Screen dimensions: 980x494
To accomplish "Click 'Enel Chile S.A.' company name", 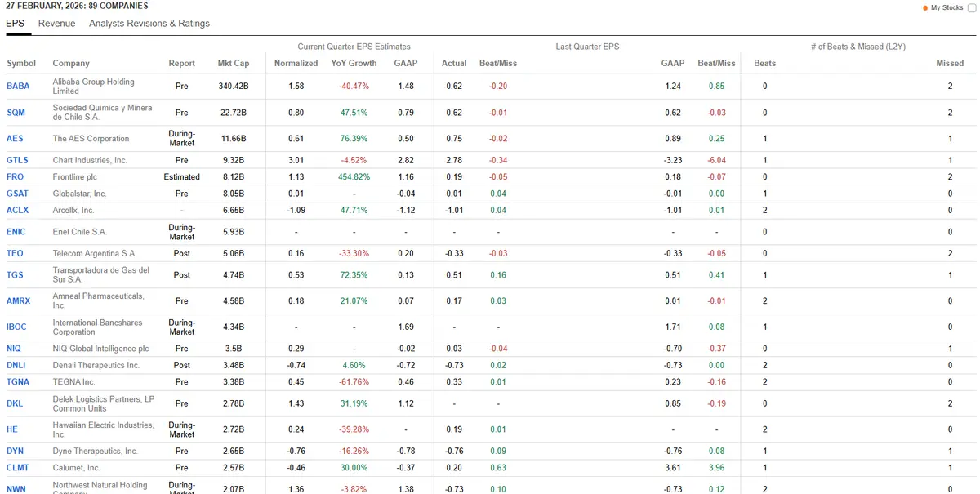I will (79, 232).
